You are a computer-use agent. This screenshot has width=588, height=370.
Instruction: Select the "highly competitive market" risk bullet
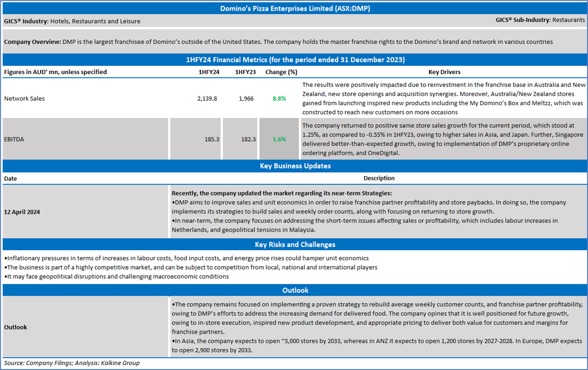[191, 267]
